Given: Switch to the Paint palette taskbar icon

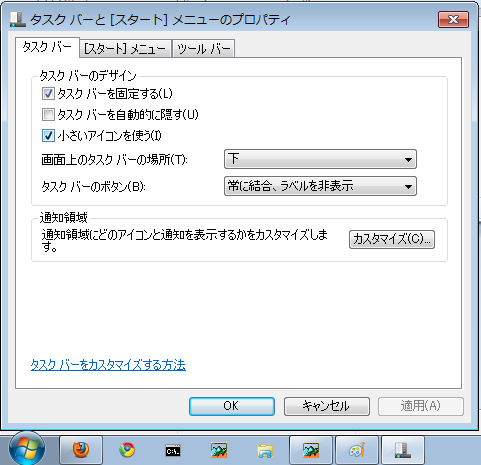Looking at the screenshot, I should tap(357, 450).
